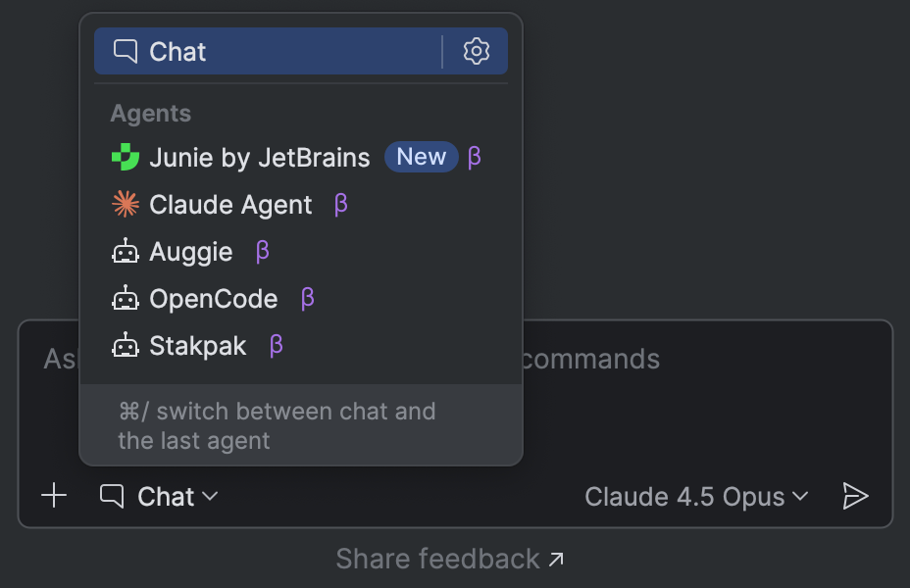This screenshot has width=910, height=588.
Task: Choose Claude Agent from the Agents menu
Action: coord(228,204)
